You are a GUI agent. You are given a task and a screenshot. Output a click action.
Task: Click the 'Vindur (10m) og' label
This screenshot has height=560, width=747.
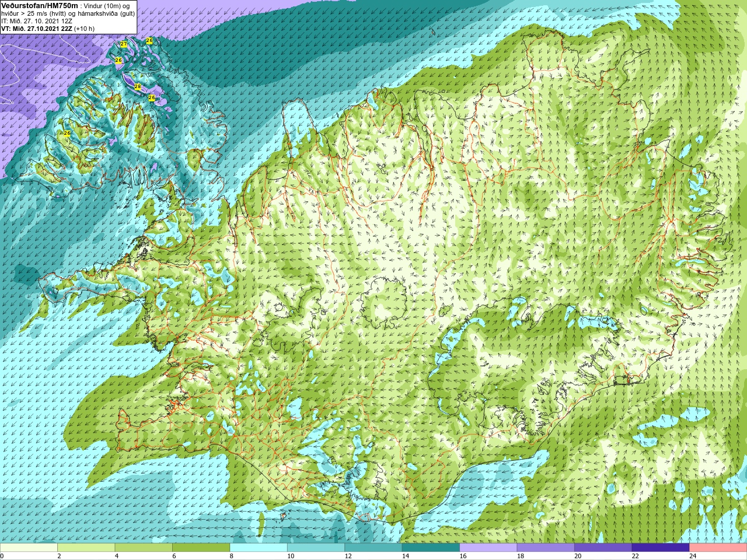pos(107,5)
